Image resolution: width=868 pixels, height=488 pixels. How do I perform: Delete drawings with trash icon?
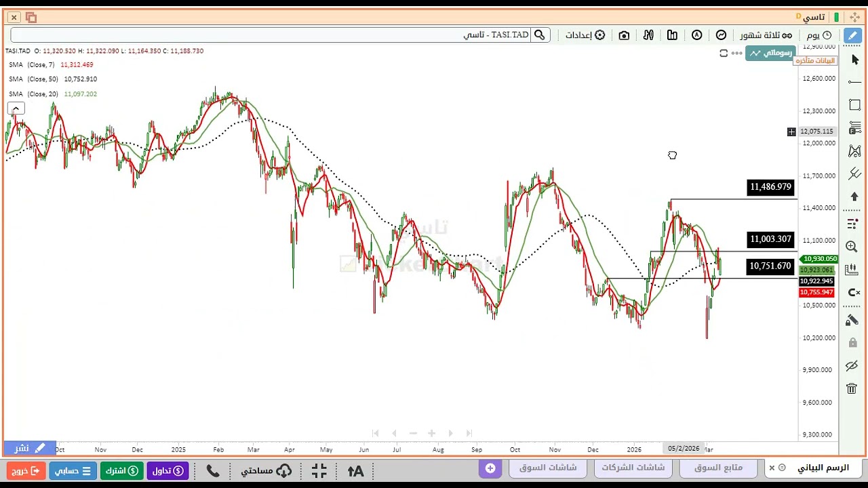coord(852,388)
